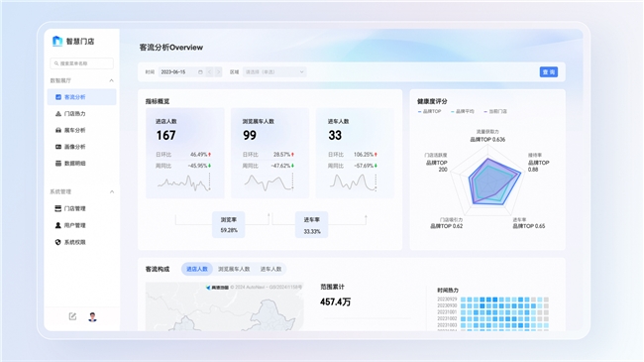This screenshot has height=362, width=644.
Task: Click the 进店人数 sparkline chart
Action: (x=184, y=182)
